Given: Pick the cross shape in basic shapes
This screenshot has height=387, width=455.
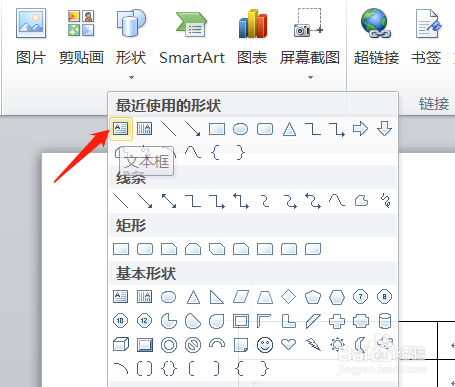Looking at the screenshot, I should tap(337, 321).
